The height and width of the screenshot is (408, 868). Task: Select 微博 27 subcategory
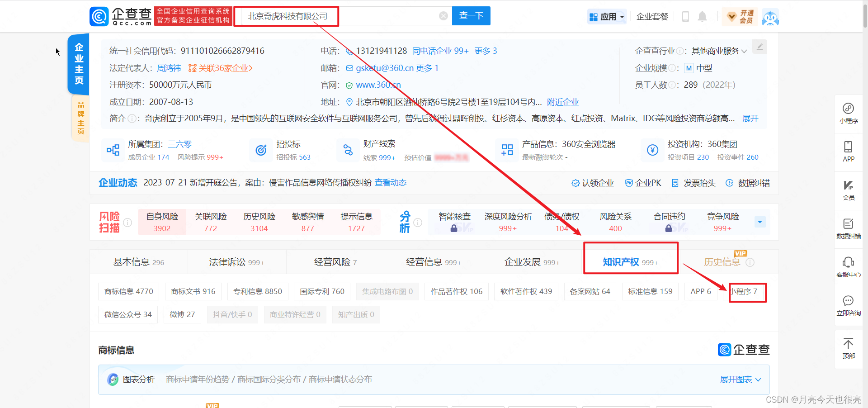pyautogui.click(x=182, y=314)
